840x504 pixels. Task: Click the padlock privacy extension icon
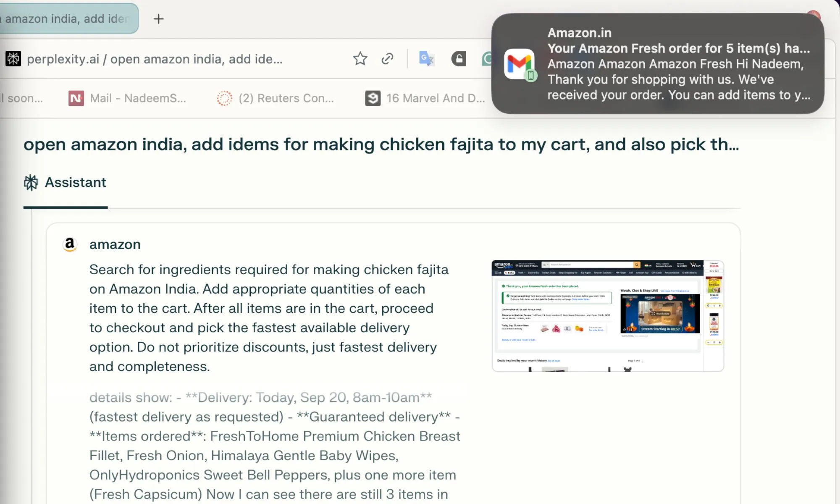(459, 59)
